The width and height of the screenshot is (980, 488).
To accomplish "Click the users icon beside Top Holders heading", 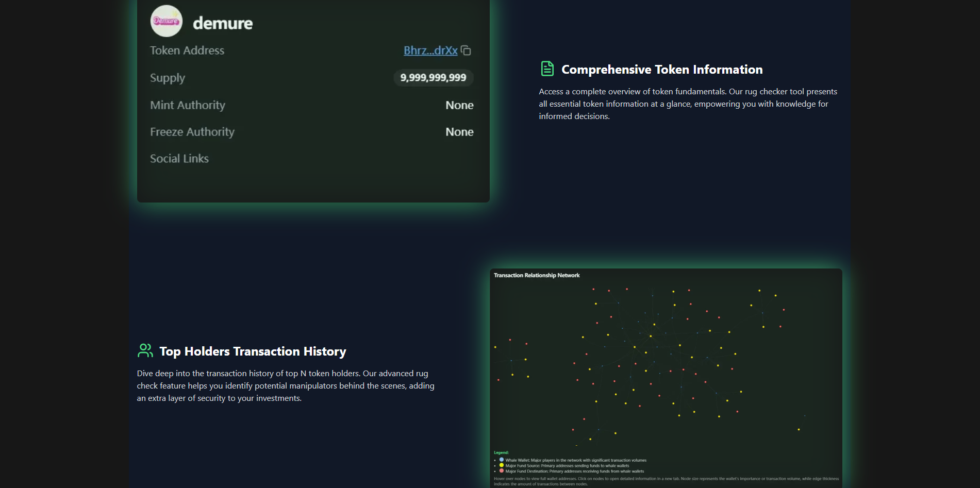I will (145, 351).
